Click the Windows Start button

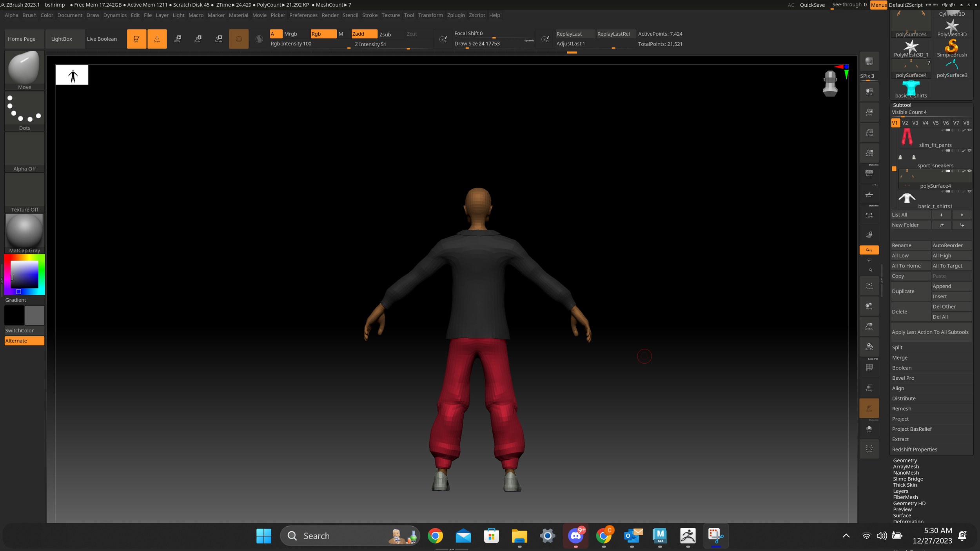pyautogui.click(x=263, y=536)
